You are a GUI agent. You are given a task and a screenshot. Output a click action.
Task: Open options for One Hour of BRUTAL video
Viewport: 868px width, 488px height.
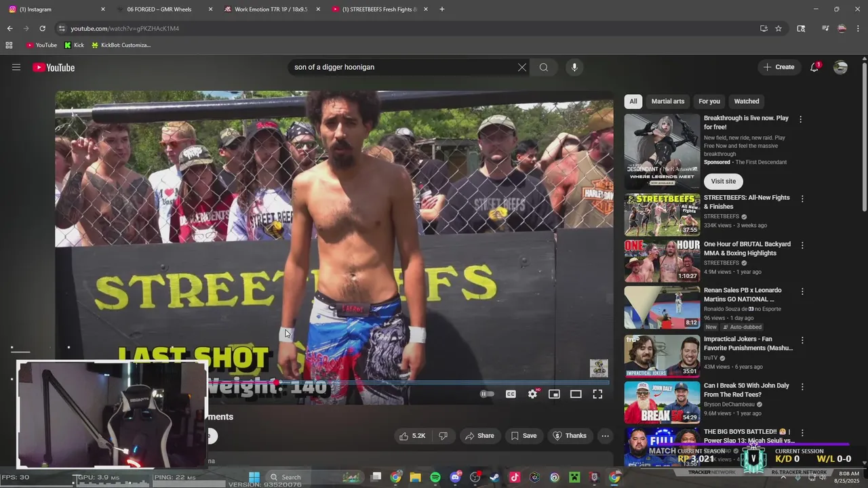[802, 245]
